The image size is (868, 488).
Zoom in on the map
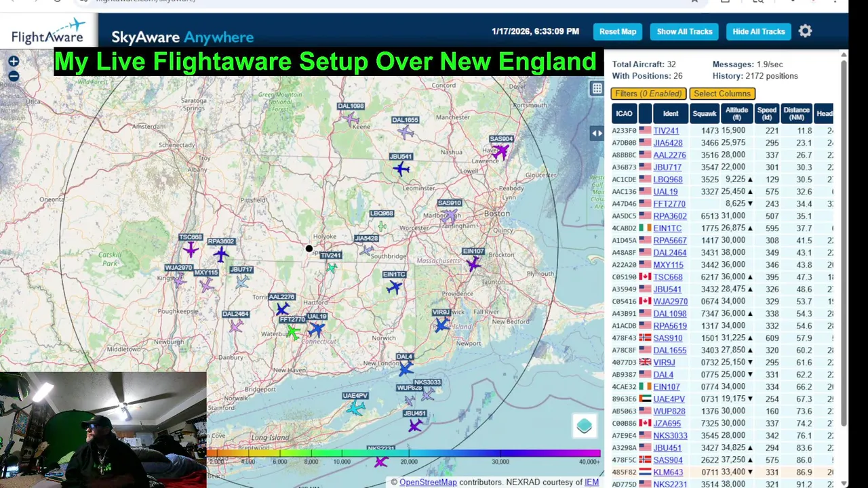[14, 62]
